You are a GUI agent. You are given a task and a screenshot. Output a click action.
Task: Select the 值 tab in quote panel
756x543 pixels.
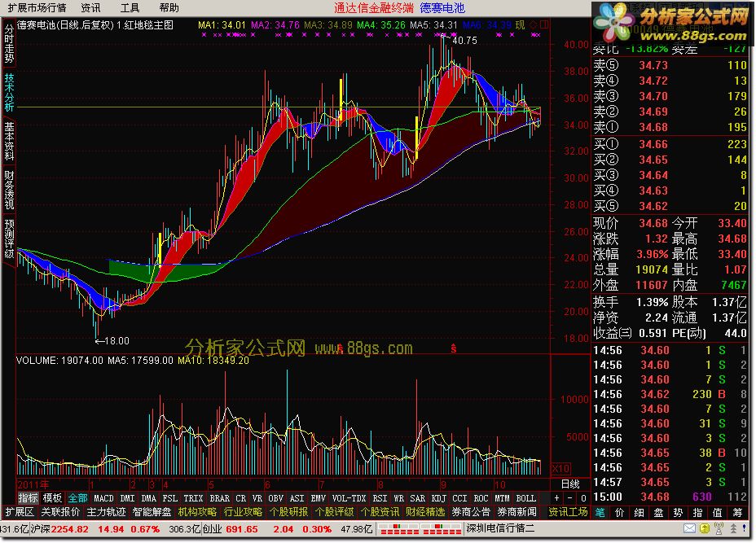coord(718,513)
